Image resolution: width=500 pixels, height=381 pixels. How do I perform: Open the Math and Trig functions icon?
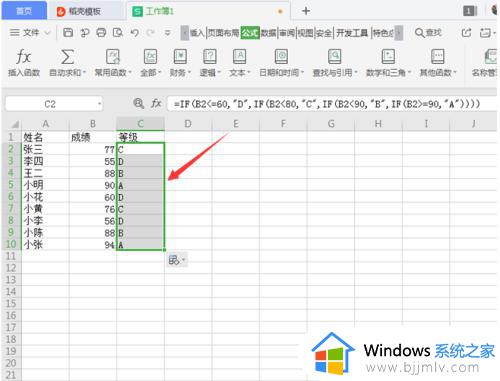(388, 57)
